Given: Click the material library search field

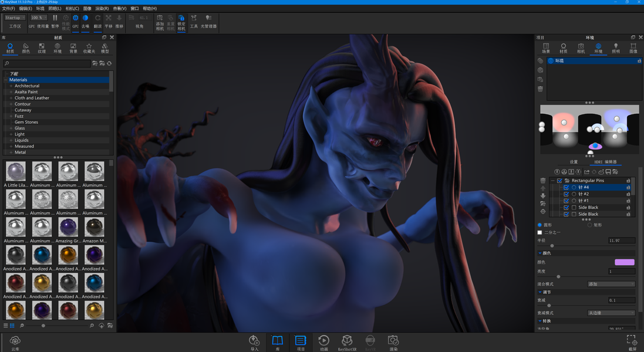Looking at the screenshot, I should click(47, 63).
